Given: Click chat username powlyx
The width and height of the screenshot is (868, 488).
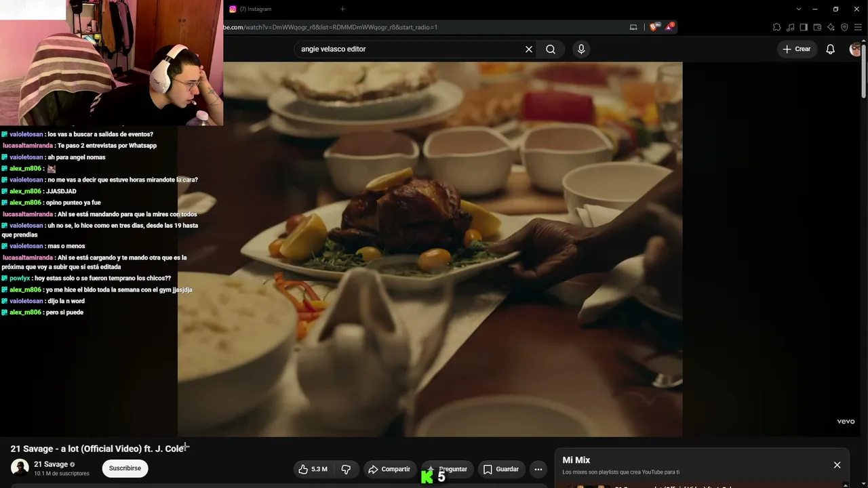Looking at the screenshot, I should click(20, 279).
